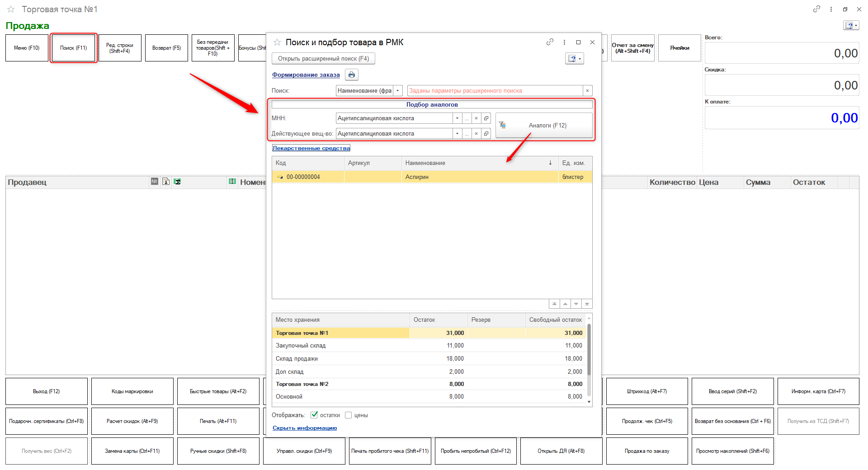Click the green sigma column icon in sales header
The image size is (868, 470).
(x=177, y=181)
